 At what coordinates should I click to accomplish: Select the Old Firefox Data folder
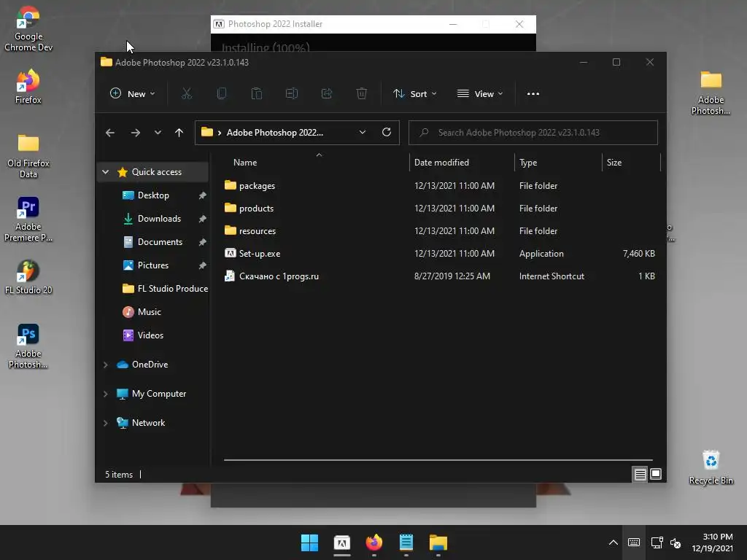(28, 156)
